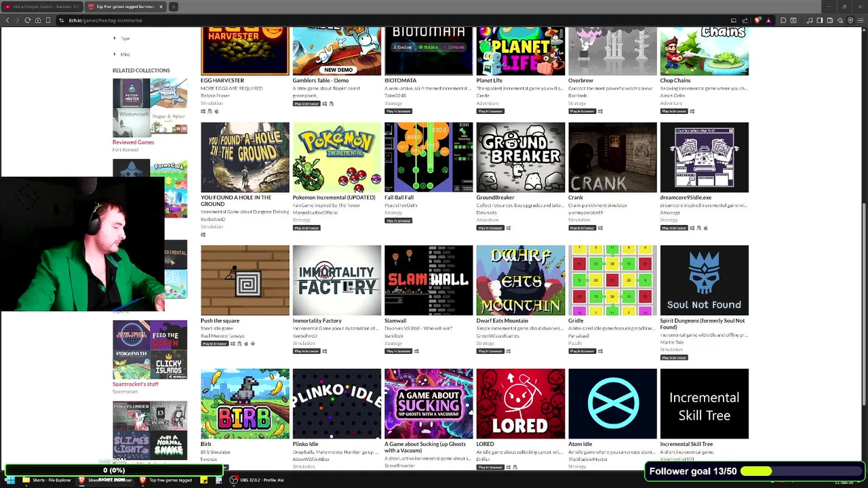
Task: Reload the itch.io page
Action: pos(28,20)
